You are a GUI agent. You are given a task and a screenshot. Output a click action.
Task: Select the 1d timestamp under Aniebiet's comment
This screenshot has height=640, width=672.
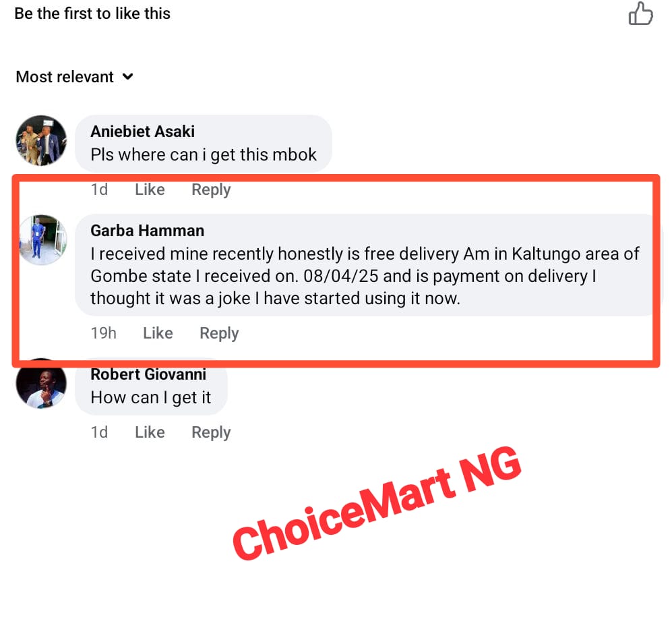click(98, 190)
